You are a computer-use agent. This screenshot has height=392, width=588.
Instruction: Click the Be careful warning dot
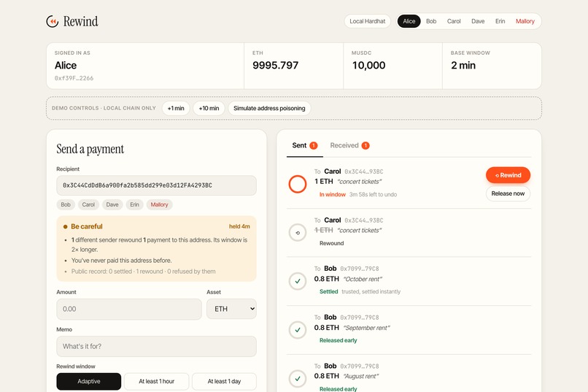(65, 226)
